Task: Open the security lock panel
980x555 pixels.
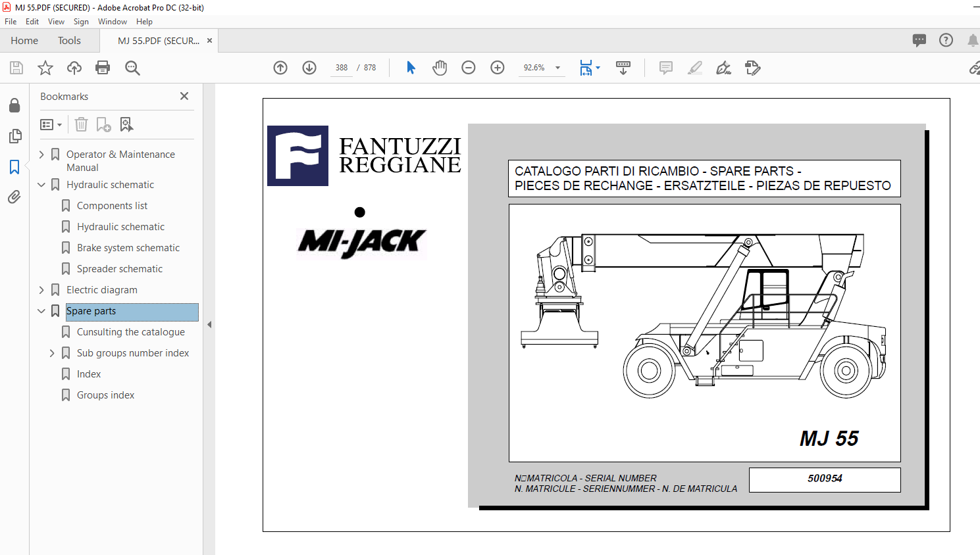Action: point(14,106)
